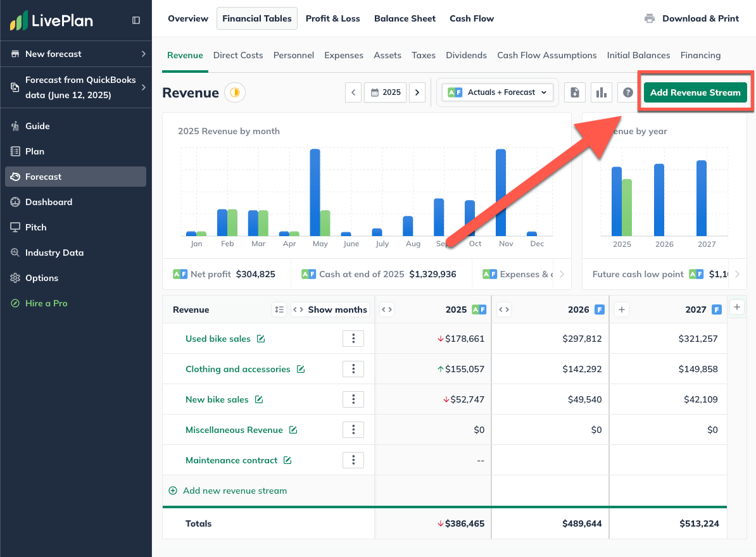
Task: Open the help question mark icon
Action: (627, 92)
